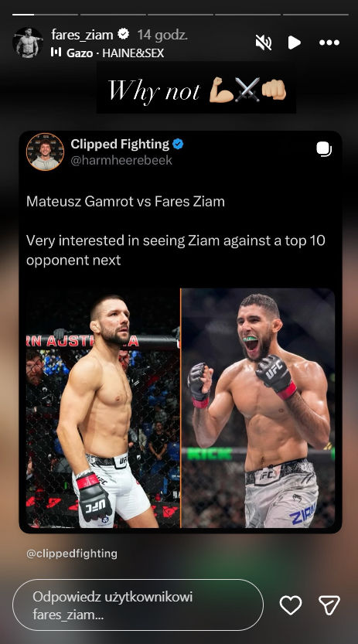Open the fares_ziam username link
The width and height of the screenshot is (358, 644).
point(82,35)
